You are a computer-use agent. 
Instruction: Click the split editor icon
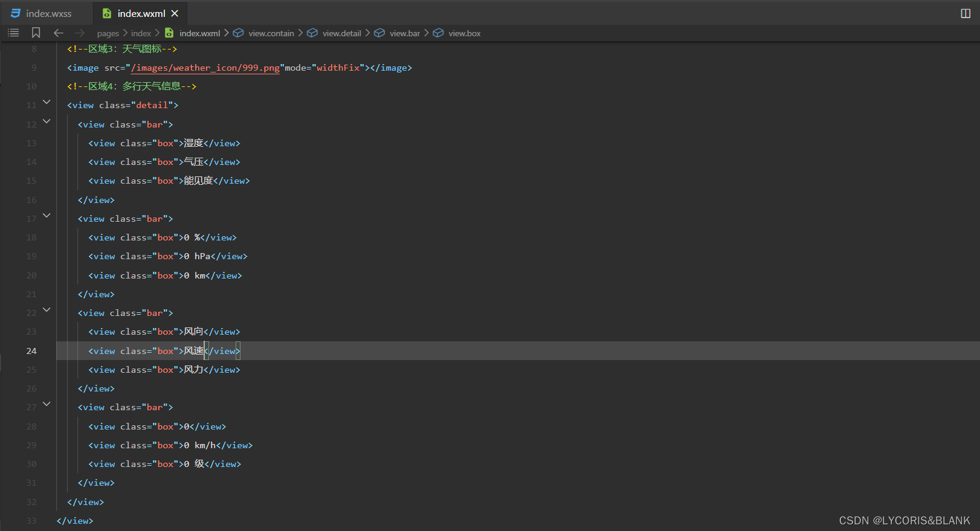click(965, 13)
